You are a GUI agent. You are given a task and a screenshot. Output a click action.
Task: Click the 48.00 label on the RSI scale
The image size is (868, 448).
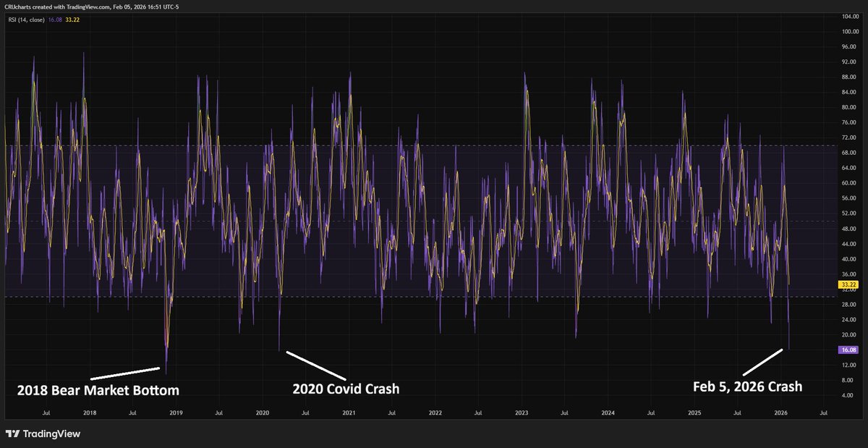pyautogui.click(x=850, y=229)
